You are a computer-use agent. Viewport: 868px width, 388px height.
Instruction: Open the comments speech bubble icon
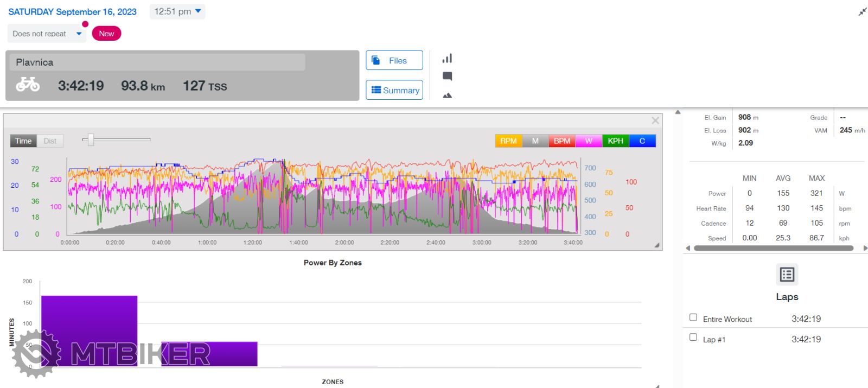coord(447,77)
